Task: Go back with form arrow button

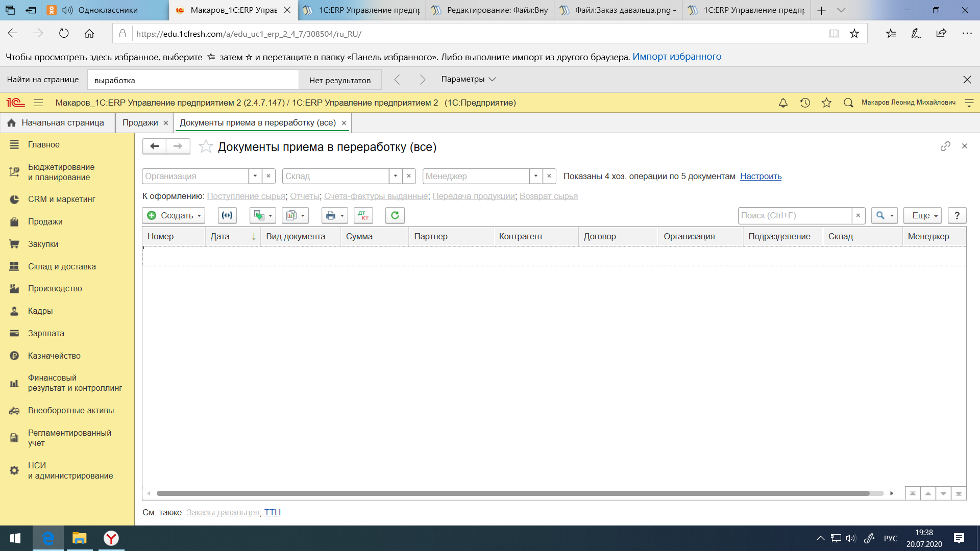Action: point(154,146)
